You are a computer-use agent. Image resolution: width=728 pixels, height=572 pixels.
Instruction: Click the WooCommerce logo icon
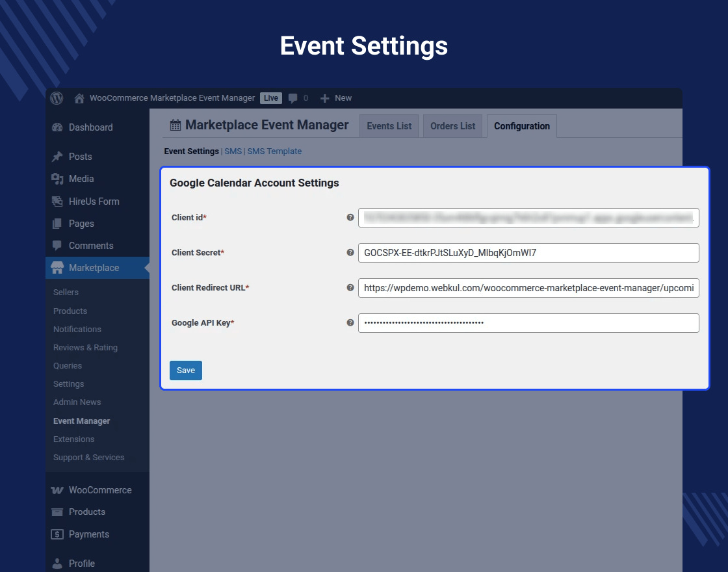point(57,490)
